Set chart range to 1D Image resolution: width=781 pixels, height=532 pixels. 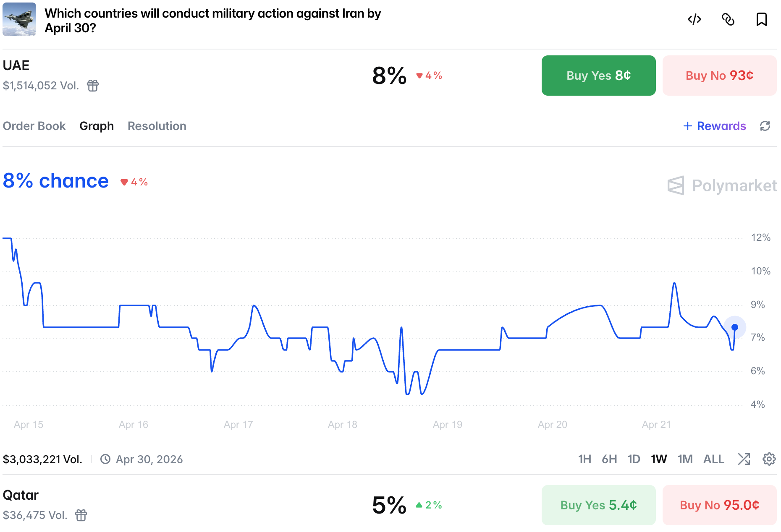point(634,459)
